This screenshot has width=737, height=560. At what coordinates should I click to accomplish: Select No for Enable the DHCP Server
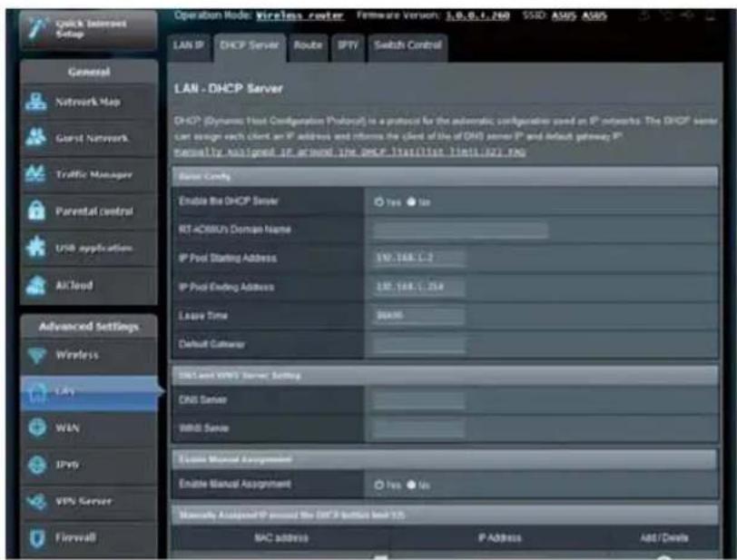[x=411, y=202]
